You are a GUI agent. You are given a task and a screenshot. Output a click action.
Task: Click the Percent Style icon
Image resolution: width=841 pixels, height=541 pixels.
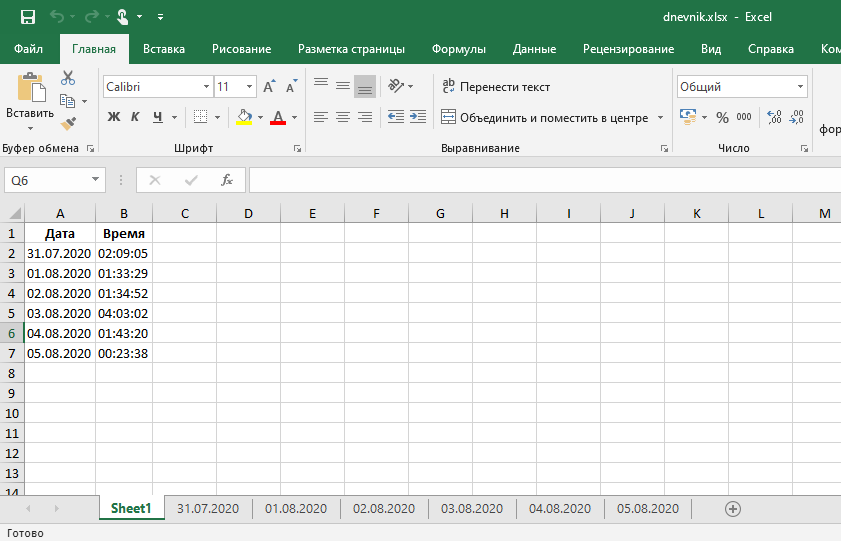pyautogui.click(x=722, y=117)
